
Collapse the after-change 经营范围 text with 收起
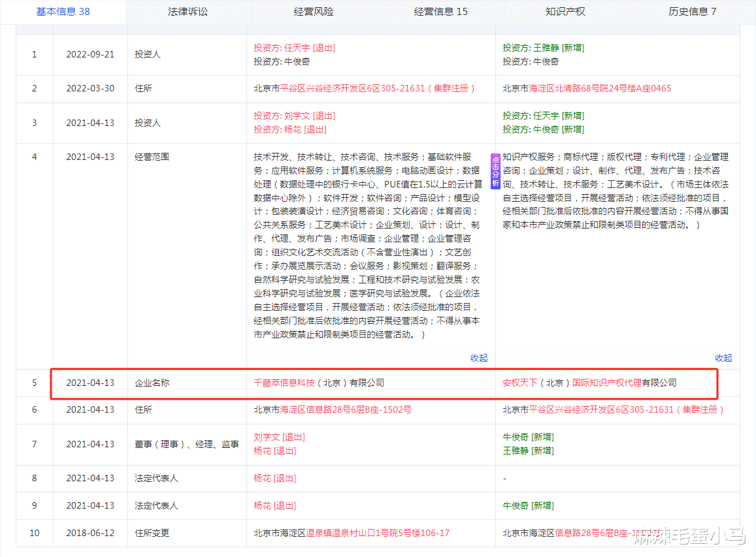(x=723, y=358)
